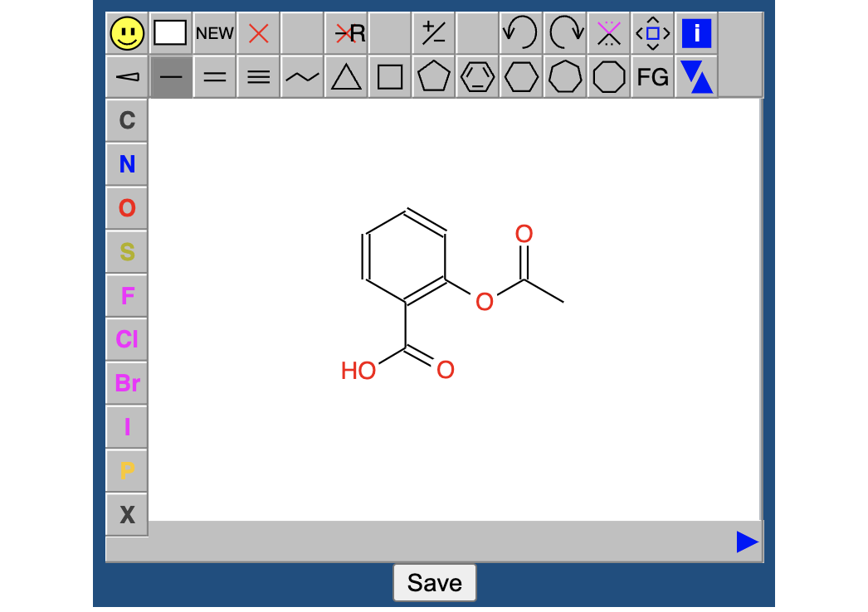Image resolution: width=868 pixels, height=612 pixels.
Task: Choose the triangle cyclopropane ring tool
Action: pyautogui.click(x=346, y=78)
